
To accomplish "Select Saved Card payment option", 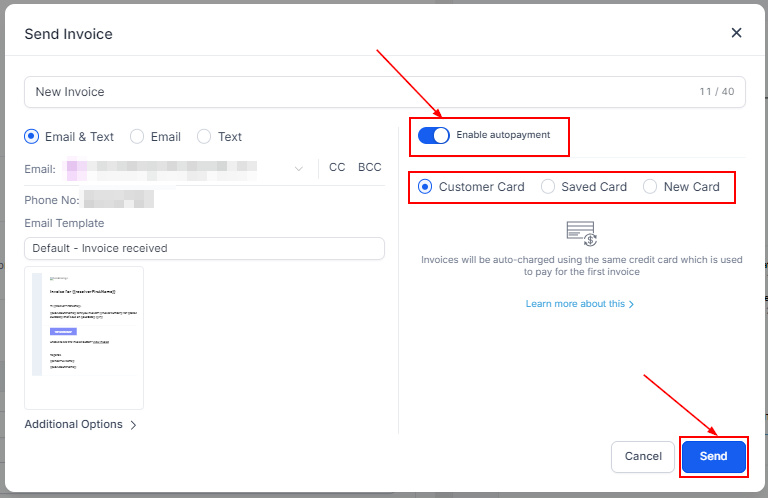I will tap(548, 187).
